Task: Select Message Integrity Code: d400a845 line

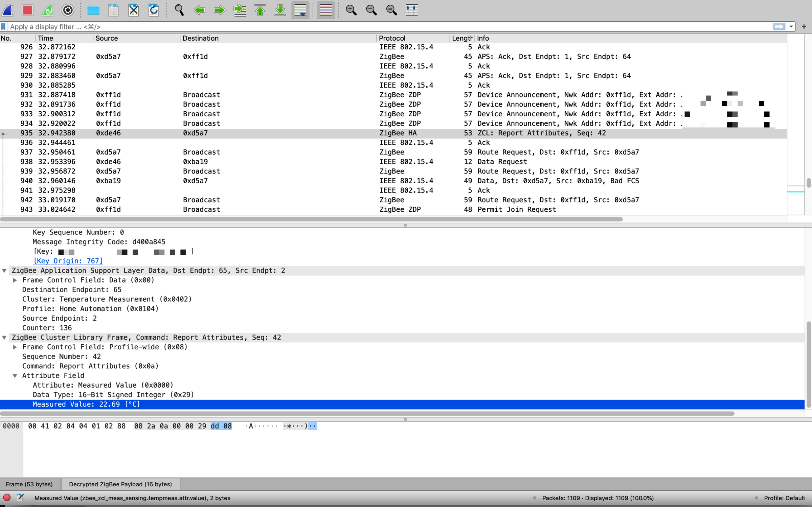Action: point(99,242)
